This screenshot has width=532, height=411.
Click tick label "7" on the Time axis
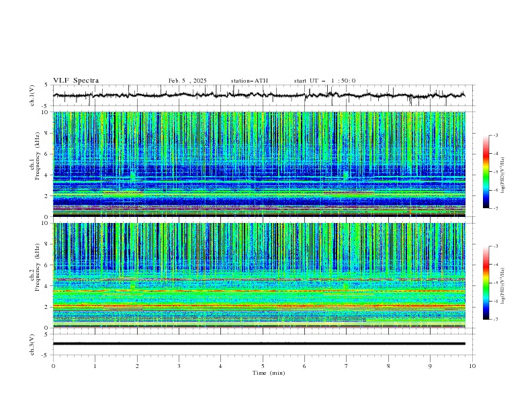pyautogui.click(x=347, y=366)
